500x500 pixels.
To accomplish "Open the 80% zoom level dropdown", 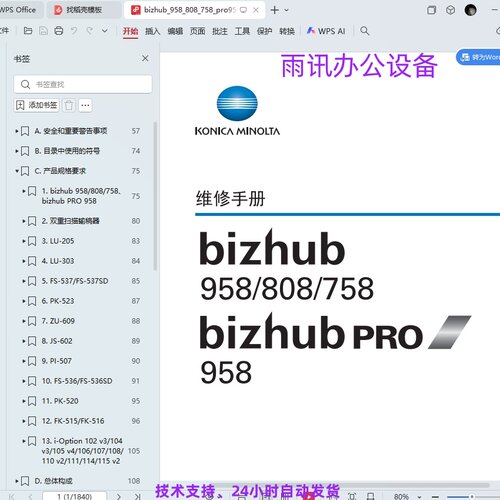I will (x=419, y=497).
